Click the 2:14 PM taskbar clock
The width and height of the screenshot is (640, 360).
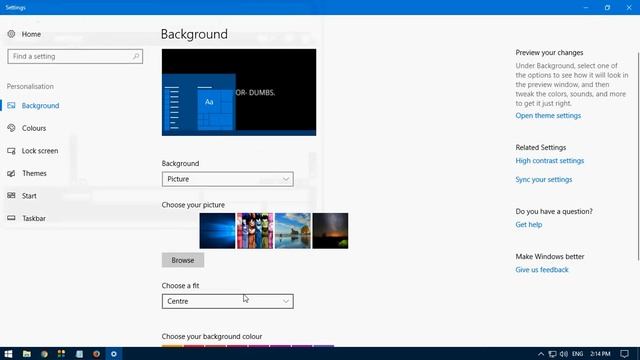click(600, 354)
